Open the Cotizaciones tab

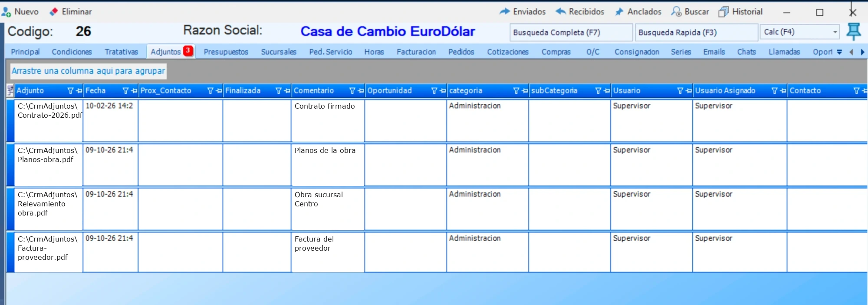pyautogui.click(x=508, y=52)
